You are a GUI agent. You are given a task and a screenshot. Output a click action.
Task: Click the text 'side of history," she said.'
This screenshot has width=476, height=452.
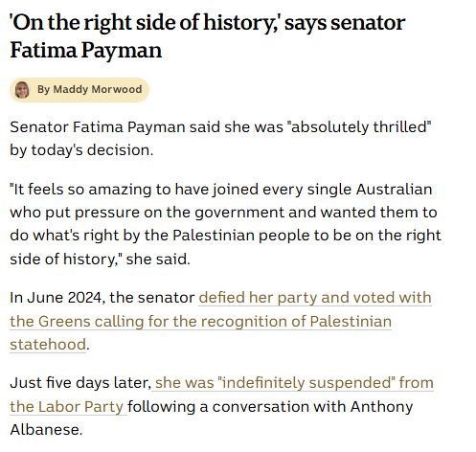(x=100, y=259)
